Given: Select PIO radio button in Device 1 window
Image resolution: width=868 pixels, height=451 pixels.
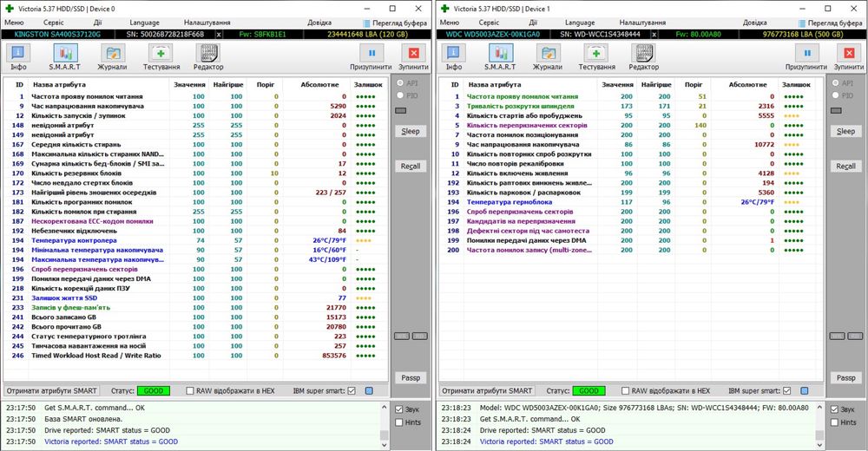Looking at the screenshot, I should (835, 95).
